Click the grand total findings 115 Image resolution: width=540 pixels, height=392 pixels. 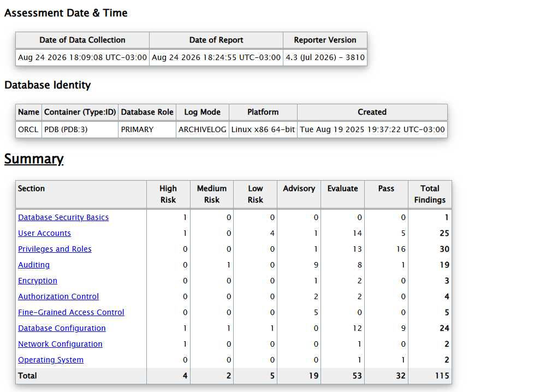pyautogui.click(x=442, y=376)
